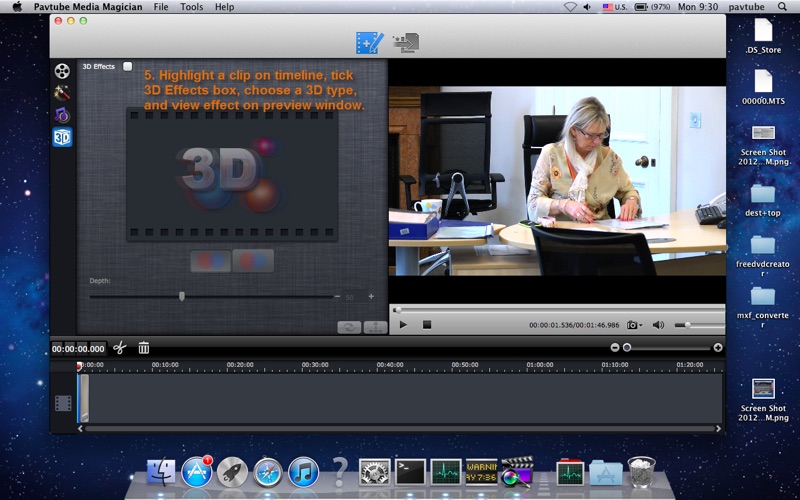
Task: Open the timeline edit mode icon
Action: click(369, 43)
